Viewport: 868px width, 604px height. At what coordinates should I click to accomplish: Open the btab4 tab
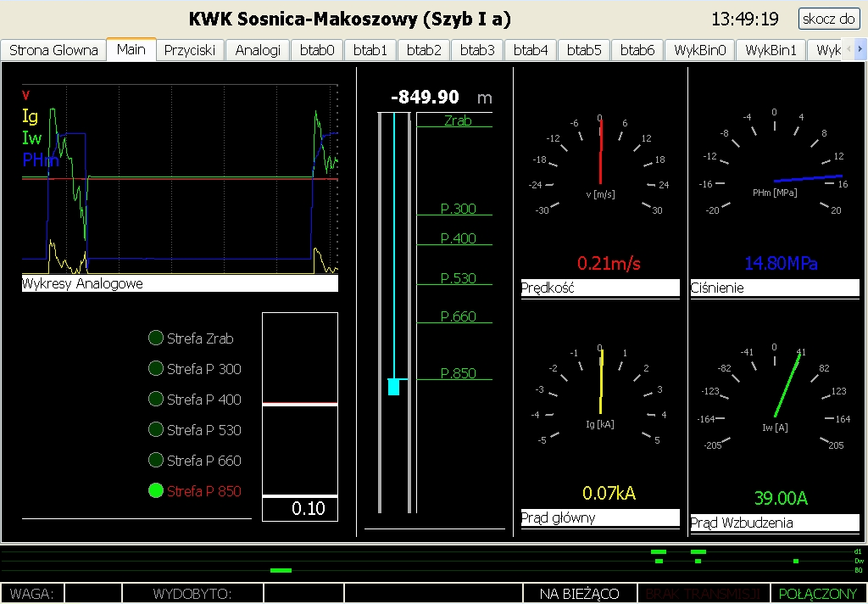coord(531,50)
